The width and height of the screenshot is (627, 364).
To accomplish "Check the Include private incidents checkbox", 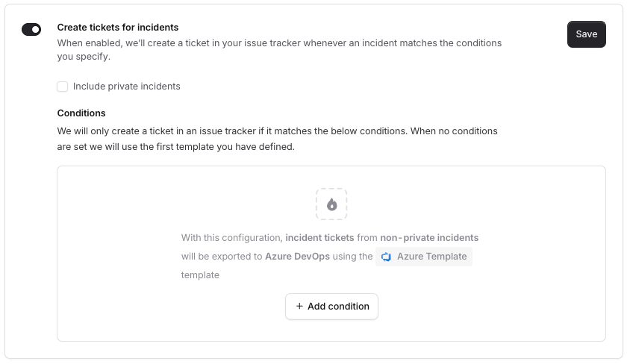I will [x=63, y=87].
